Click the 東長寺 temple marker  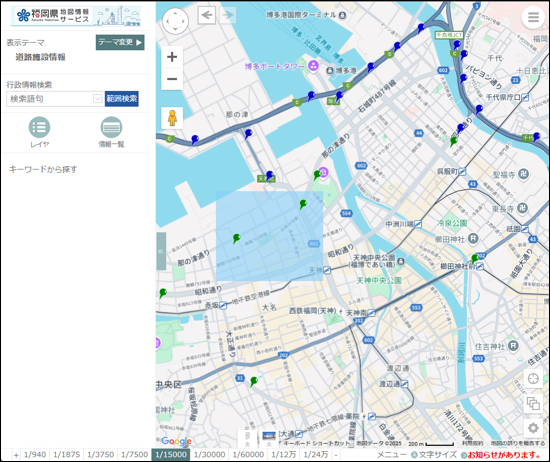point(522,208)
